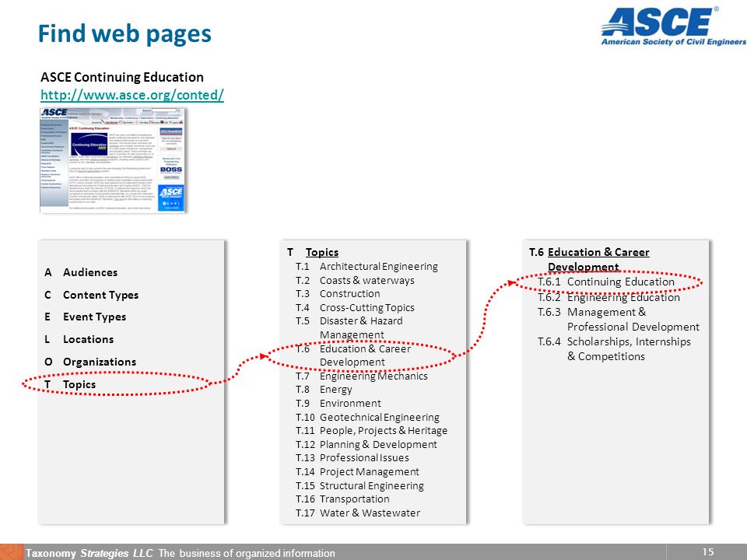Select the T Topics facet in left panel
This screenshot has height=560, width=747.
tap(70, 384)
